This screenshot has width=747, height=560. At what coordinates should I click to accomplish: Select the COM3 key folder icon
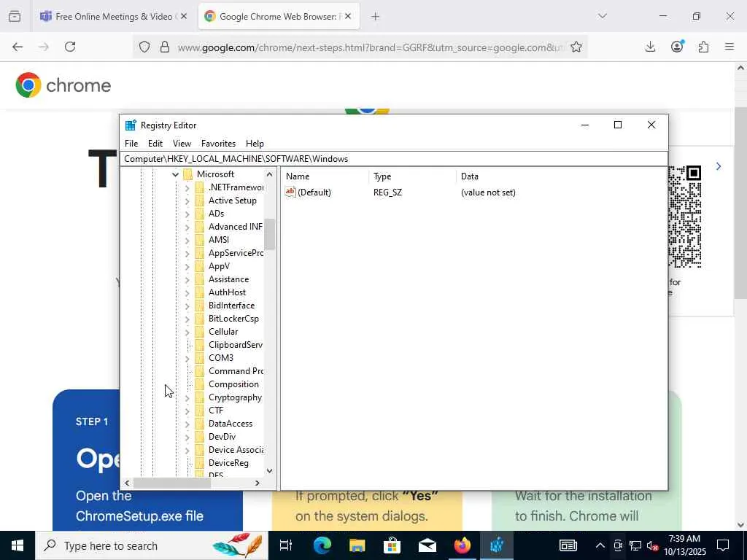click(x=200, y=357)
